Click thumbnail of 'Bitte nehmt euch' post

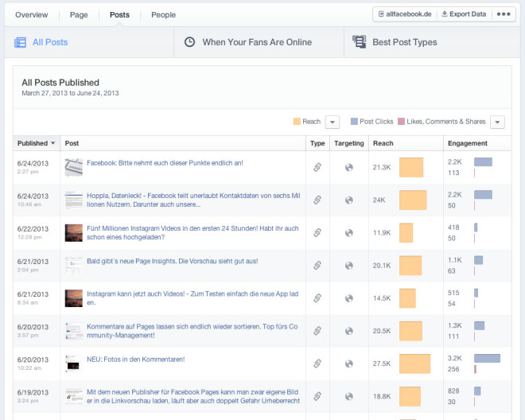[74, 167]
